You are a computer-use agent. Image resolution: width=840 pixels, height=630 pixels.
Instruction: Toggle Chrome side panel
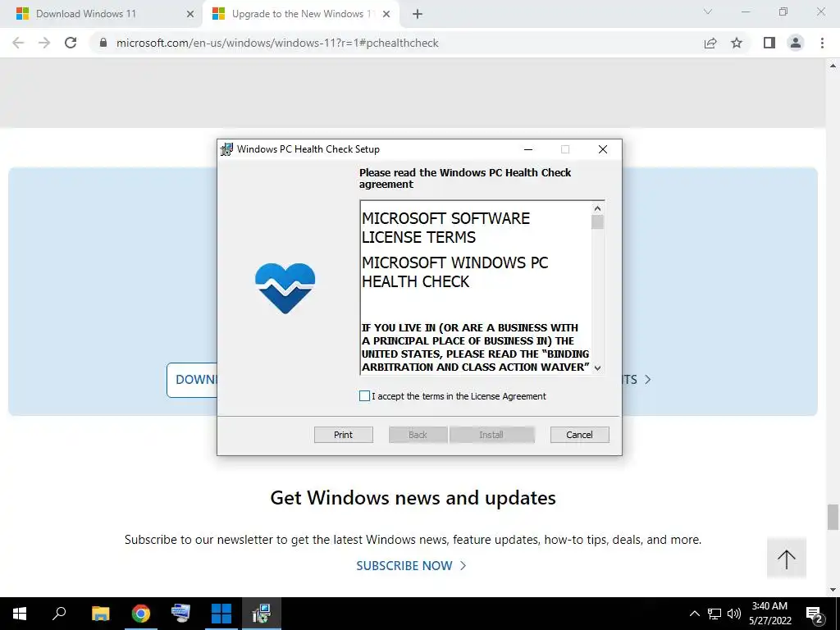(x=769, y=43)
